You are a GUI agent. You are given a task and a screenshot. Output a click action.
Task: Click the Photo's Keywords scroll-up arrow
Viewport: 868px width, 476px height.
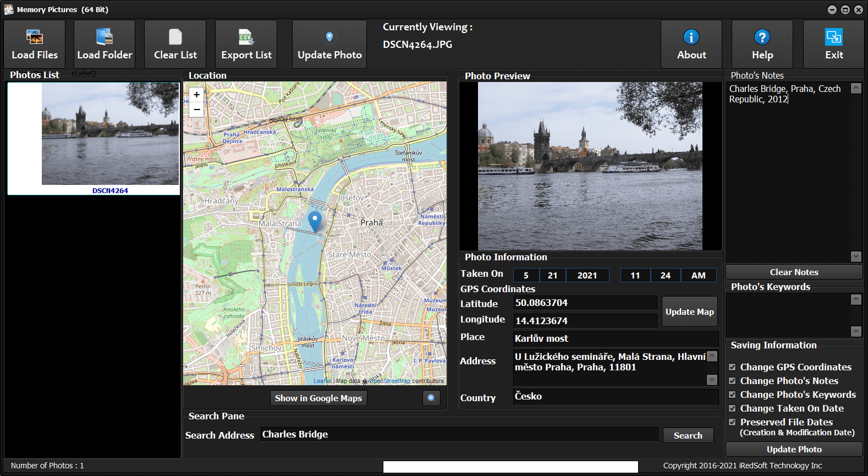coord(856,299)
